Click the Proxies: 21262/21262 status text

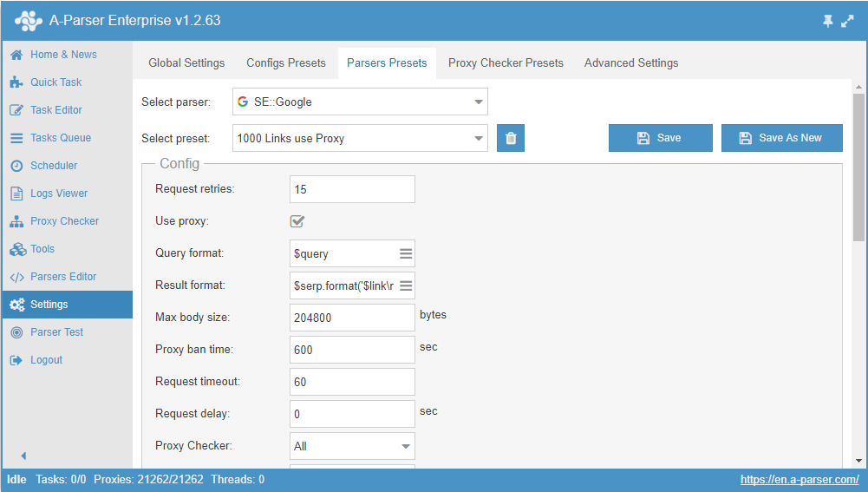(148, 479)
